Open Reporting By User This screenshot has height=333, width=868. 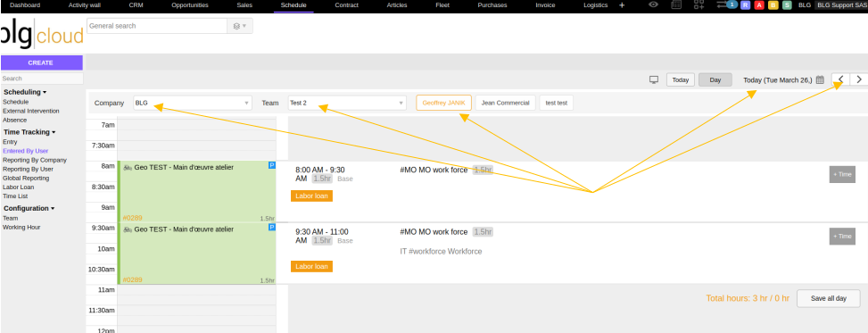tap(29, 169)
